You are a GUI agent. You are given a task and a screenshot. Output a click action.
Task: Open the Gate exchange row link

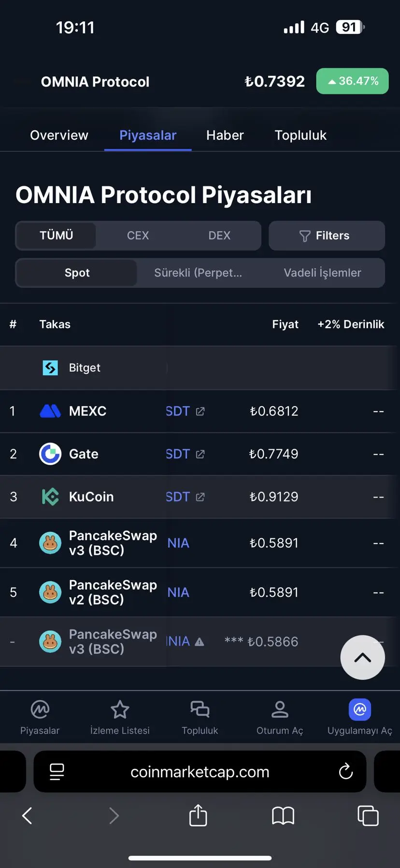(84, 454)
